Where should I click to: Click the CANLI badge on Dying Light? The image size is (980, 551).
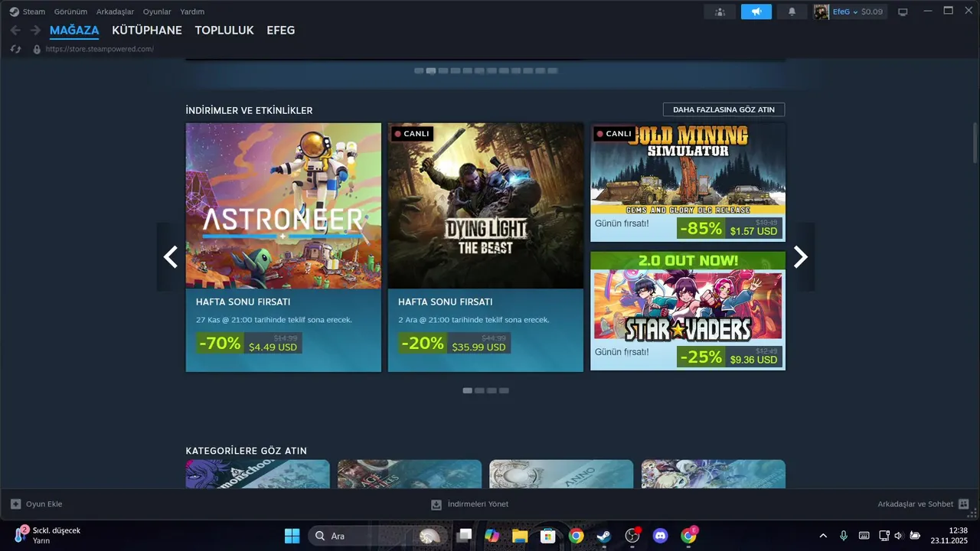coord(412,134)
